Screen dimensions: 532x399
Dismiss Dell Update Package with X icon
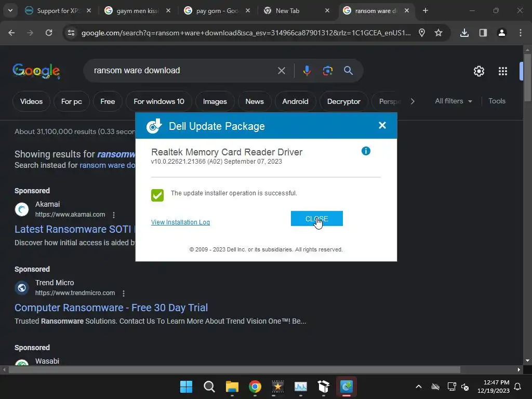[x=382, y=126]
